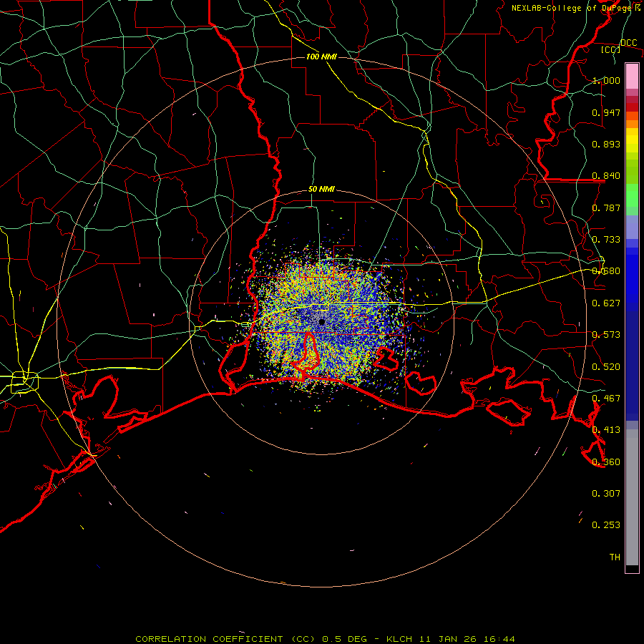
Task: Select the 0.733 scale value
Action: (x=606, y=240)
